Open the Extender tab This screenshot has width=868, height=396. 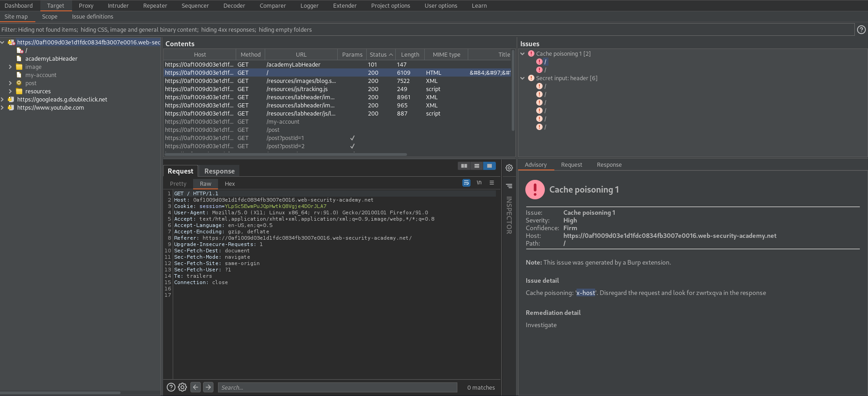pyautogui.click(x=345, y=6)
